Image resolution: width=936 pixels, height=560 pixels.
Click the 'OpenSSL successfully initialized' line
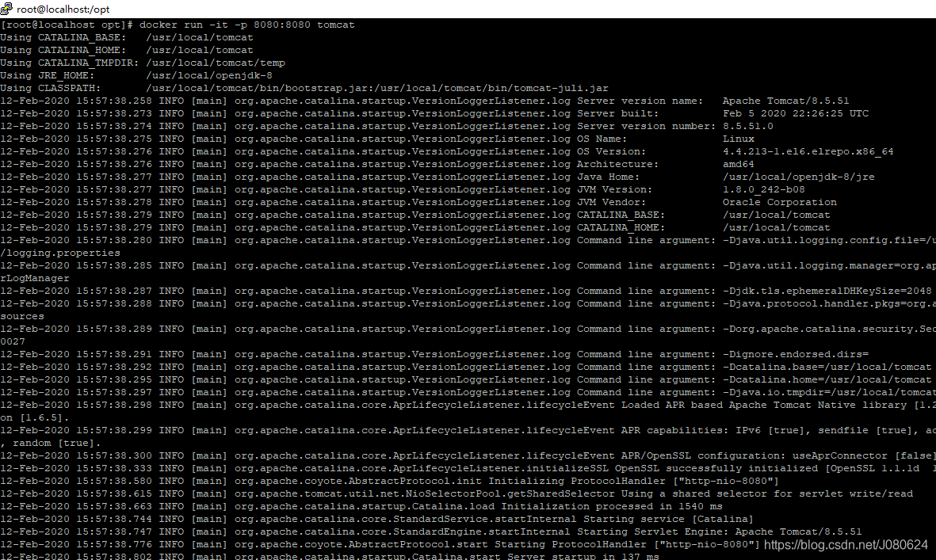[x=468, y=468]
